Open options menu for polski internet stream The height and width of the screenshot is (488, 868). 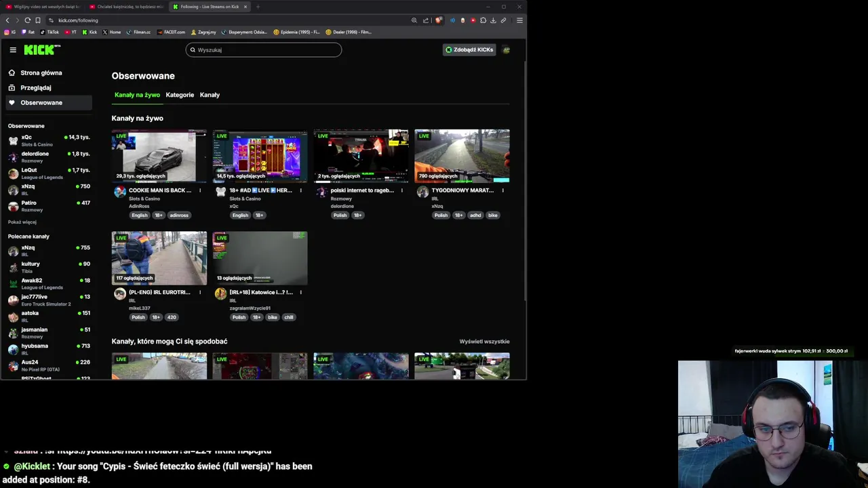coord(402,190)
